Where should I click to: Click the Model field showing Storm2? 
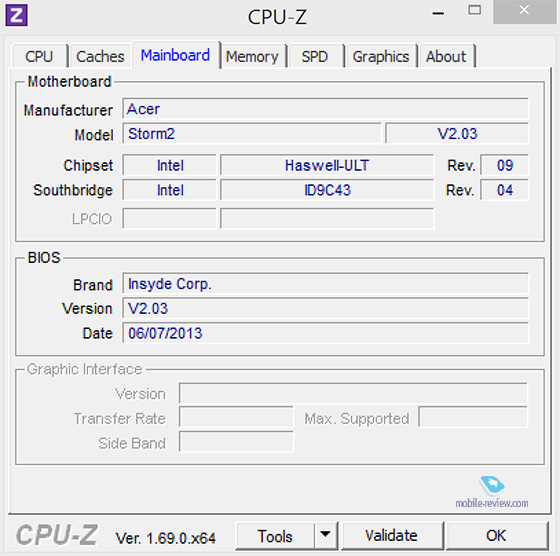tap(252, 134)
